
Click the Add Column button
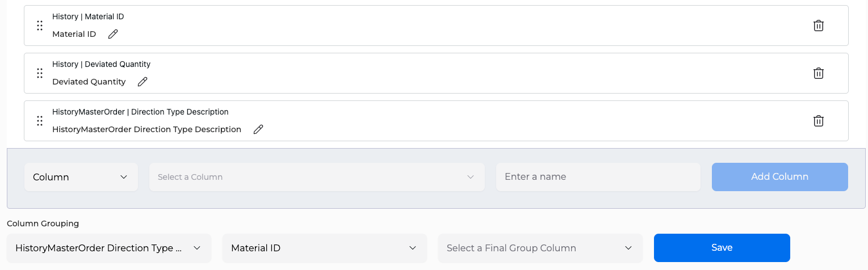pyautogui.click(x=780, y=177)
